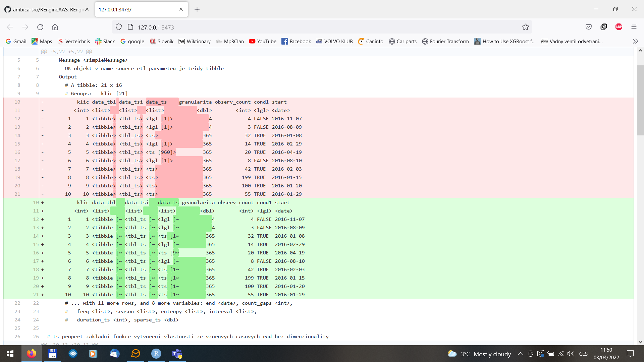Expand overflow bookmarks with the chevron
This screenshot has width=644, height=362.
click(636, 41)
